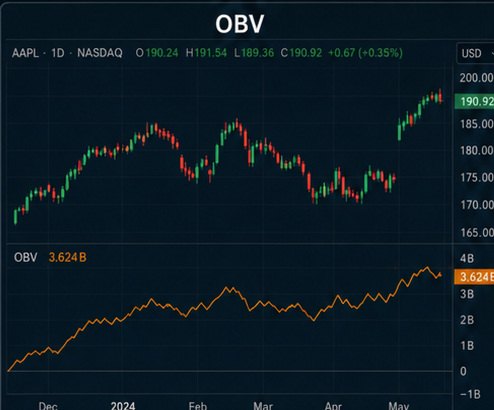The height and width of the screenshot is (410, 494).
Task: Select the 1D interval label
Action: pyautogui.click(x=58, y=53)
